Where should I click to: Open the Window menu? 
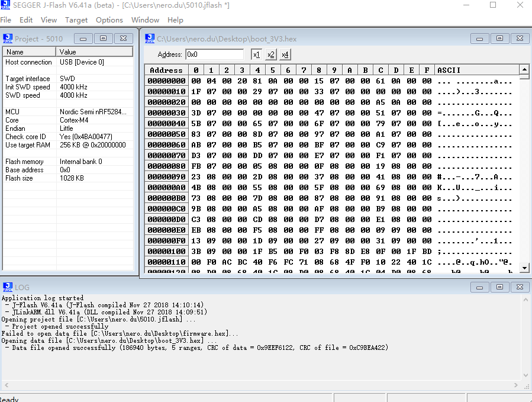point(145,20)
